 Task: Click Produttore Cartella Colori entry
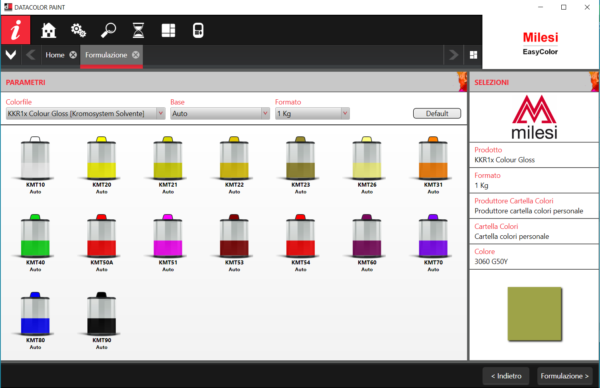pyautogui.click(x=534, y=206)
